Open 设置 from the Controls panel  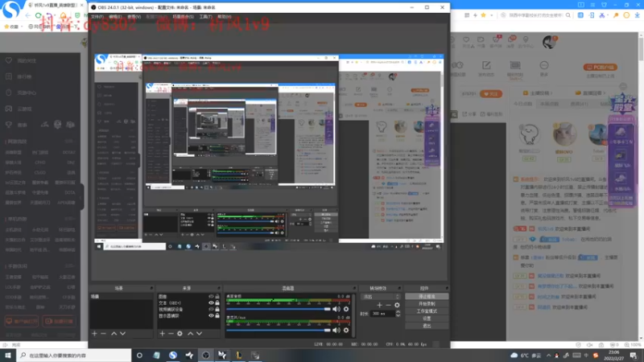click(427, 319)
